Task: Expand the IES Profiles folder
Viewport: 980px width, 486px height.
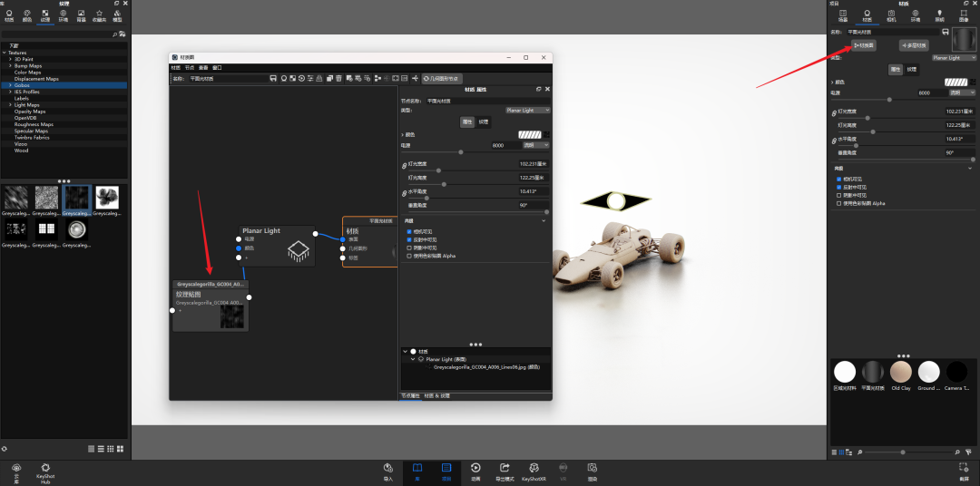Action: tap(10, 92)
